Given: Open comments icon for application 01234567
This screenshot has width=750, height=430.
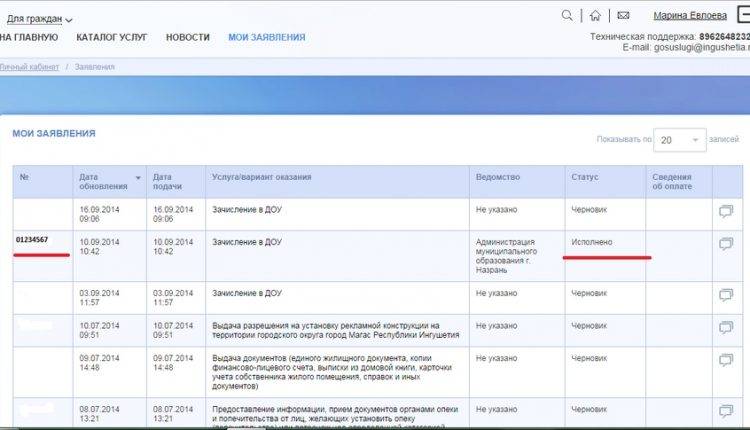Looking at the screenshot, I should (x=725, y=243).
